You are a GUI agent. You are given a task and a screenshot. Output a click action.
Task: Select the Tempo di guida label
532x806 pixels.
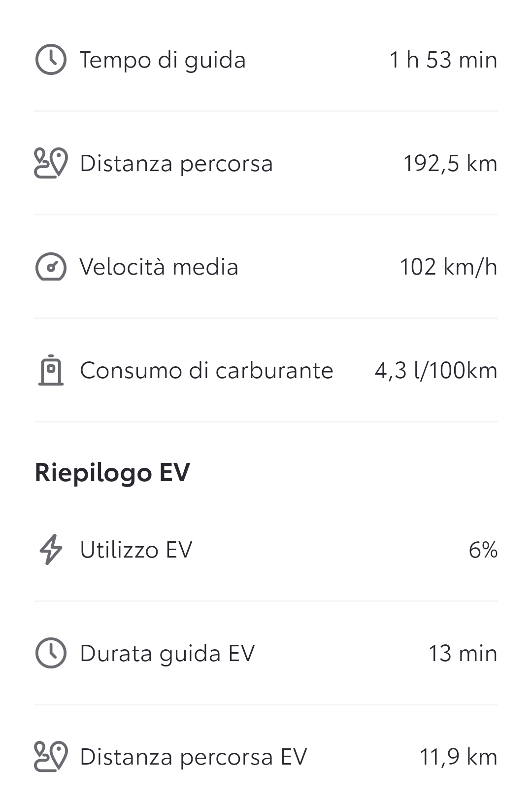tap(163, 60)
